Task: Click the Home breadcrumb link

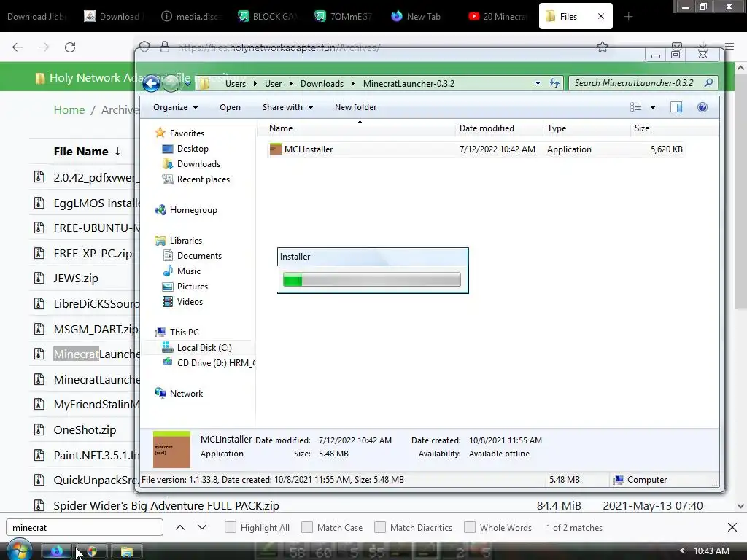Action: (x=69, y=110)
